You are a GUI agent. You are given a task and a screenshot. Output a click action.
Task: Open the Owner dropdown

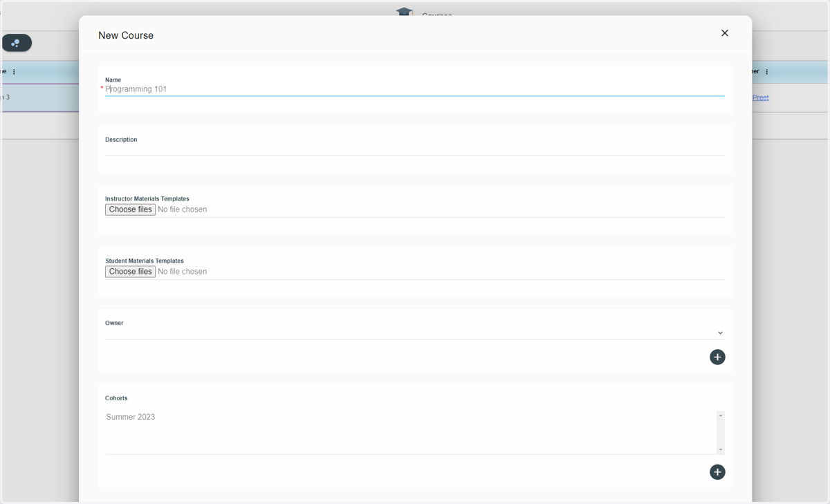pos(414,333)
